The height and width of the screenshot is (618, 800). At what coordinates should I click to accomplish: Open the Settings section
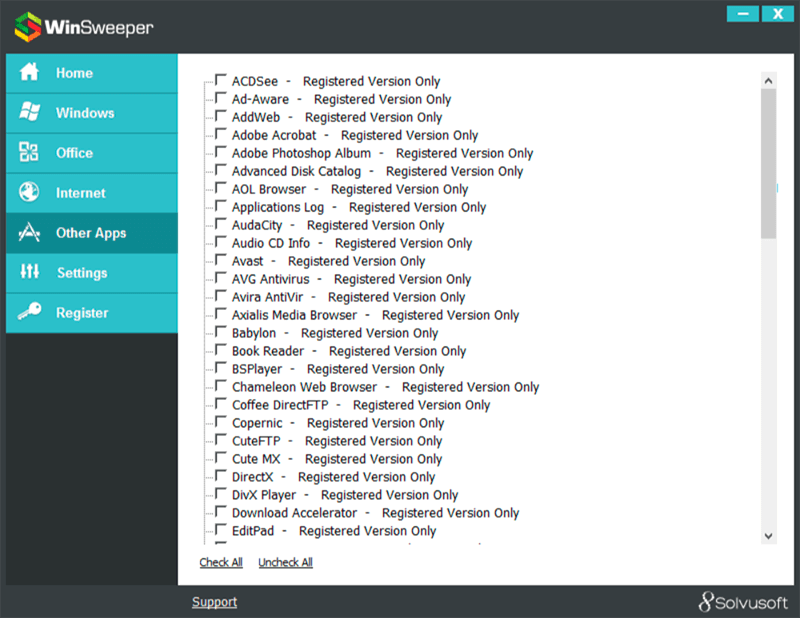click(92, 273)
